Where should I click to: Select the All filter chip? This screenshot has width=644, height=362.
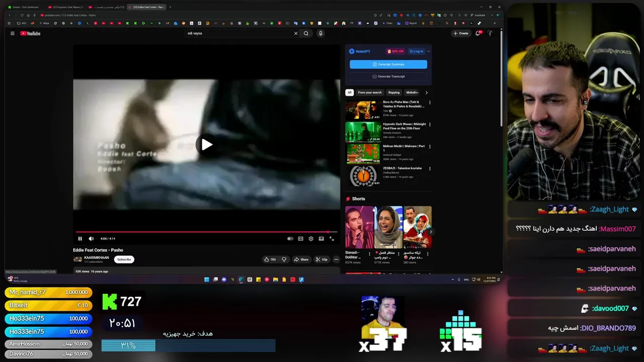coord(350,93)
